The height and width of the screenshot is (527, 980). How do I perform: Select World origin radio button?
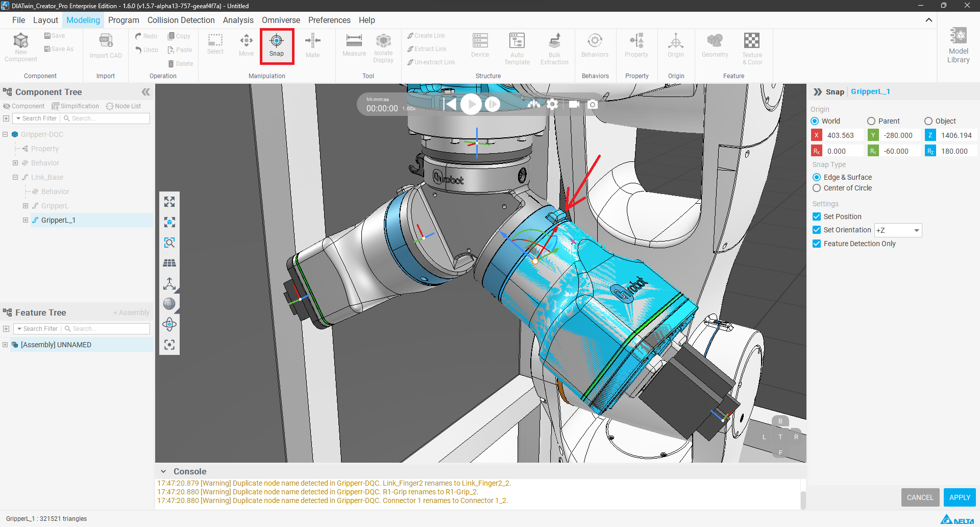(815, 121)
